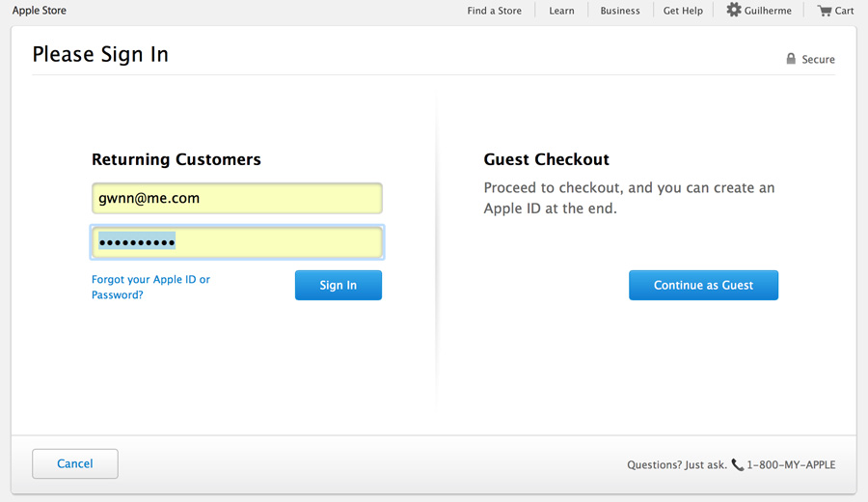Click the Please Sign In title
Viewport: 868px width, 502px height.
(100, 54)
